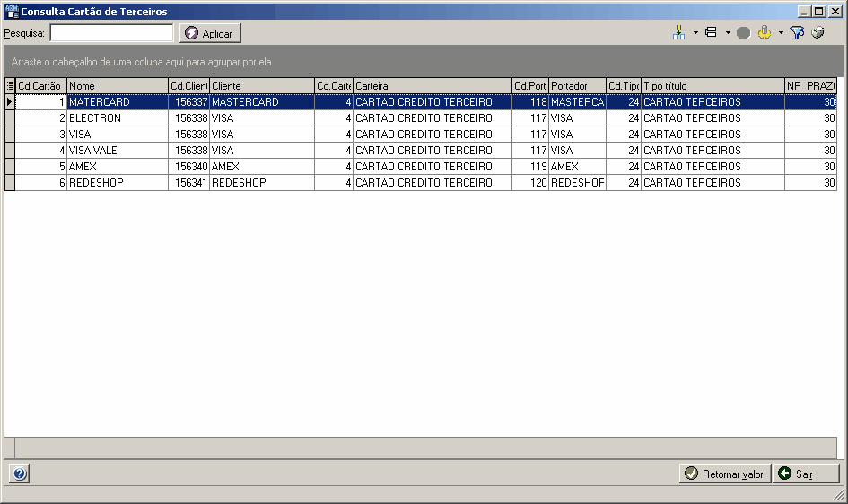Focus the Pesquisa search field
The width and height of the screenshot is (848, 504).
coord(111,33)
